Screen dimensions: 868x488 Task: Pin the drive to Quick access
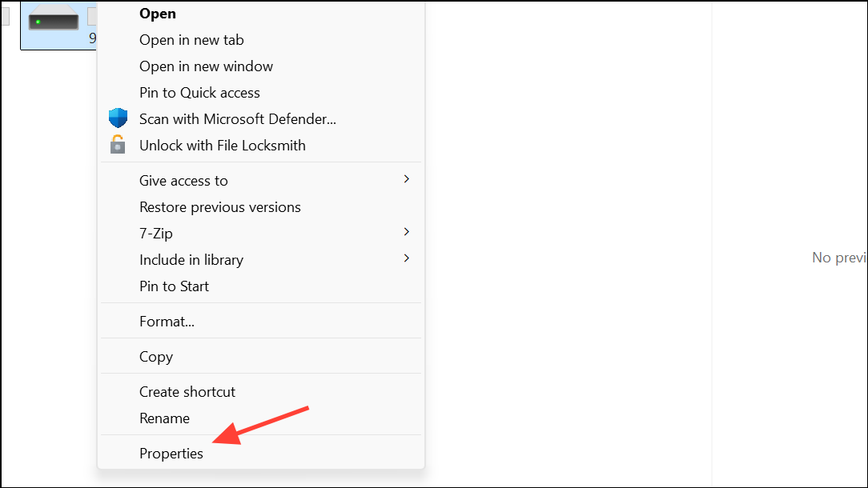click(199, 92)
